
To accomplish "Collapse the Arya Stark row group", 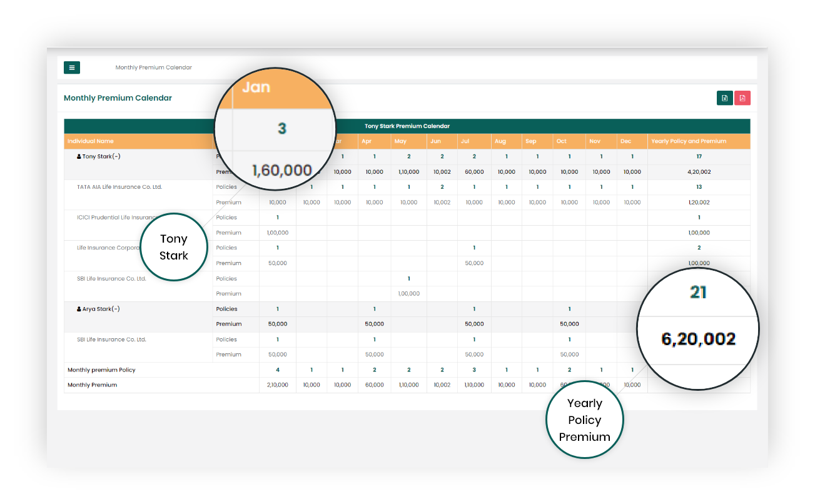I will [x=115, y=310].
